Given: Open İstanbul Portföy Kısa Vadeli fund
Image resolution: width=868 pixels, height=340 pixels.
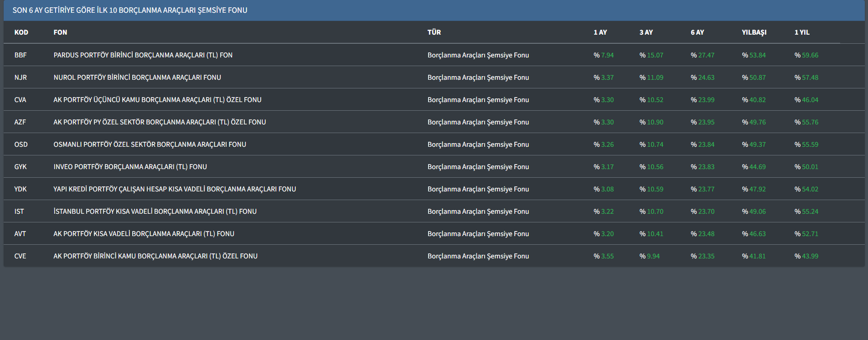Looking at the screenshot, I should coord(155,211).
